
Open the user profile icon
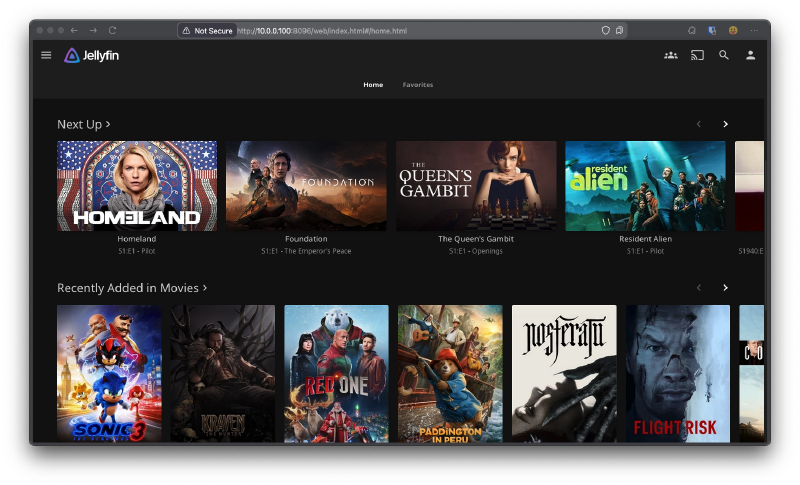click(750, 55)
